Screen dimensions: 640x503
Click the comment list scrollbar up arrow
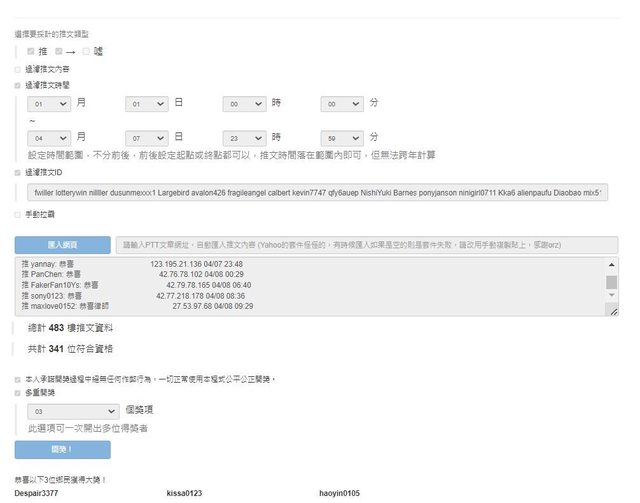tap(612, 266)
